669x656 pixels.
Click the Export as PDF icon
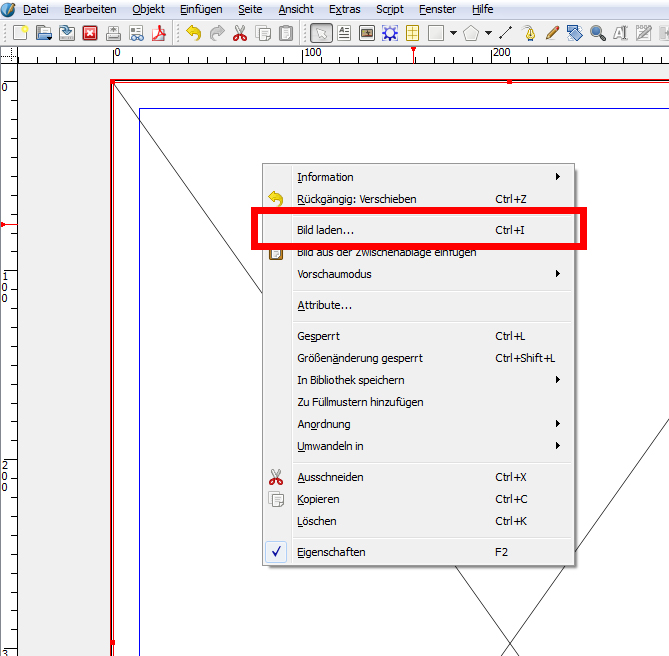click(160, 33)
